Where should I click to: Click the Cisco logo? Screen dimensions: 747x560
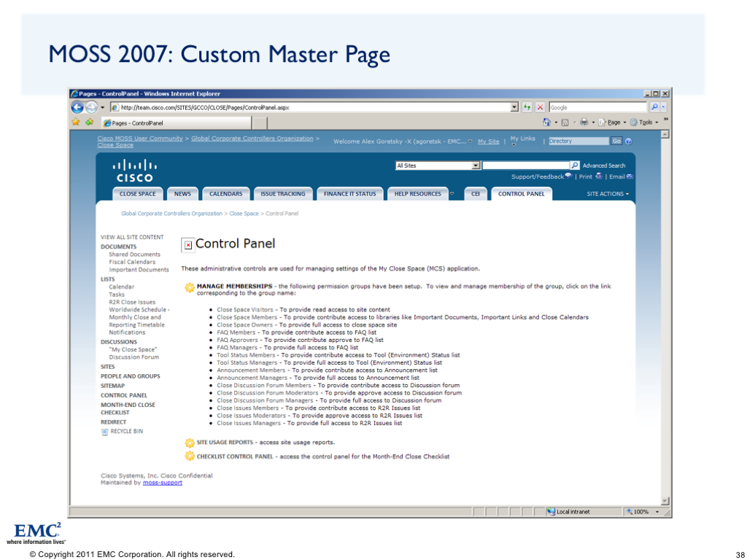[x=135, y=171]
